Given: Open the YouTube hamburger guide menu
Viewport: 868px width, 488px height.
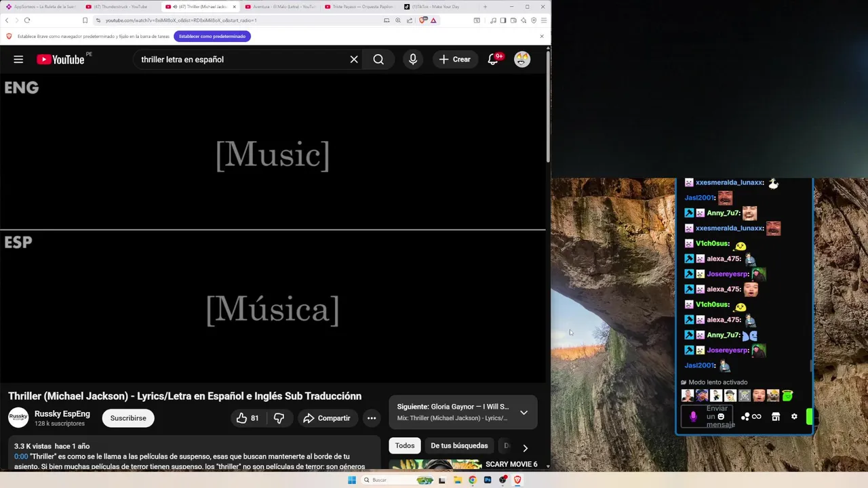Looking at the screenshot, I should click(x=18, y=60).
